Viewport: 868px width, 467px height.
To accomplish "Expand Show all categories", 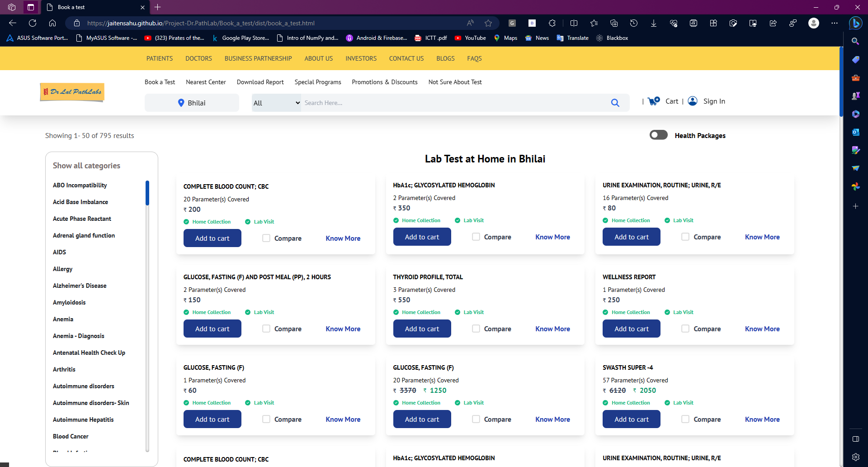I will pyautogui.click(x=86, y=166).
